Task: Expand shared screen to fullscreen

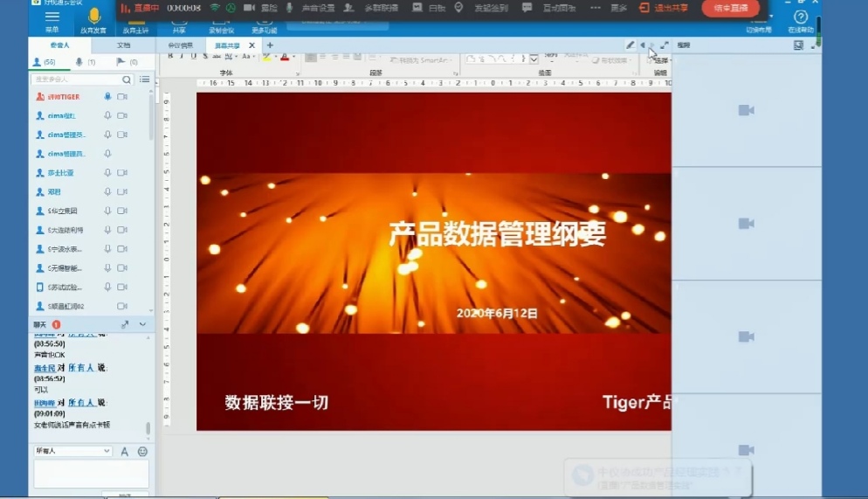Action: (x=665, y=45)
